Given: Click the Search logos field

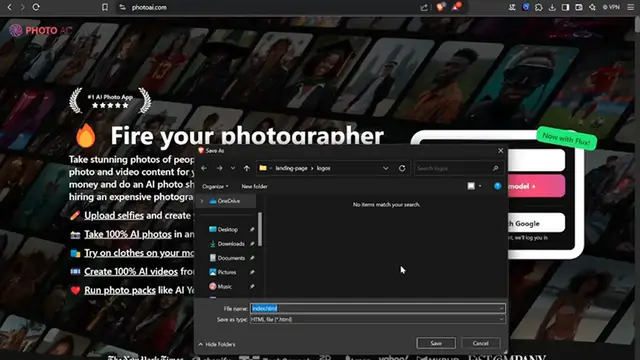Looking at the screenshot, I should [x=458, y=168].
